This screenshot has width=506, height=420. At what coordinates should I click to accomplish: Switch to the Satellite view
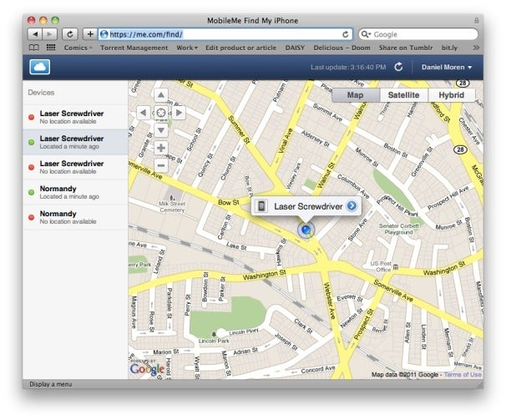[x=403, y=95]
